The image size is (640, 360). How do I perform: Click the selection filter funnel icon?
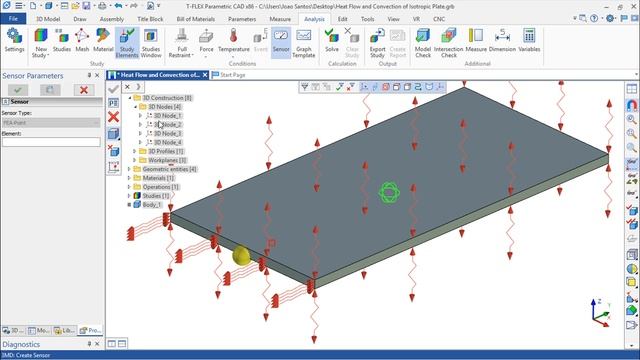[304, 87]
